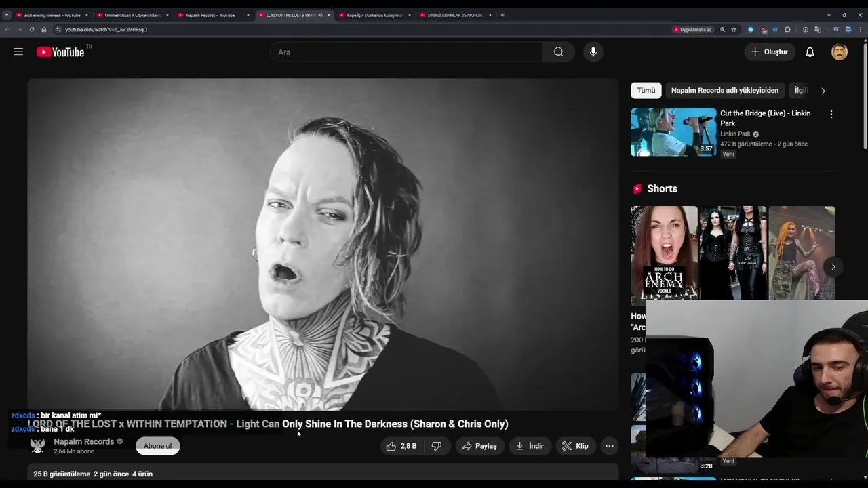Dislike the video with thumbs down
This screenshot has height=488, width=868.
[437, 446]
